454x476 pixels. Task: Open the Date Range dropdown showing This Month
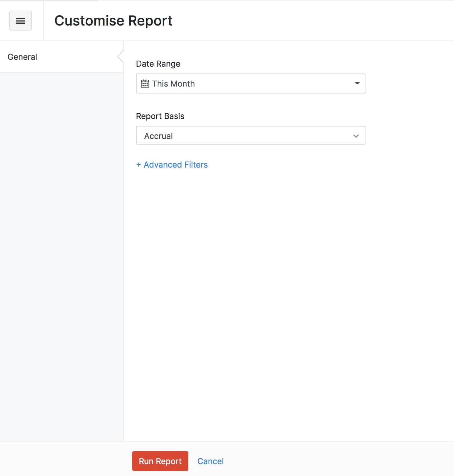pos(249,83)
